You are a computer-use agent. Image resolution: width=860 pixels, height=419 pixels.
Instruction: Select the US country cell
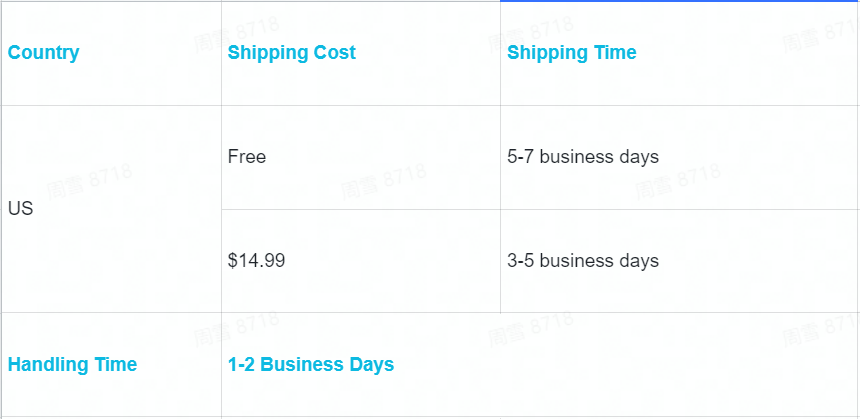click(x=111, y=209)
